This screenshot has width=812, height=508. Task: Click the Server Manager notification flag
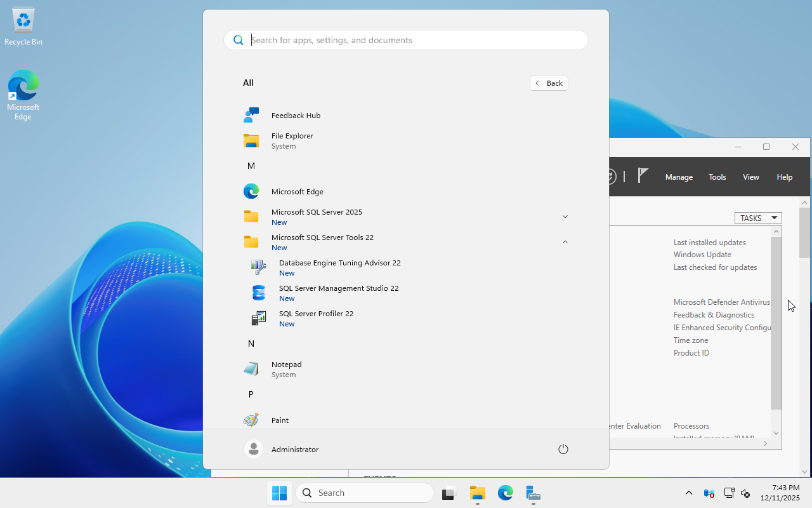tap(642, 177)
